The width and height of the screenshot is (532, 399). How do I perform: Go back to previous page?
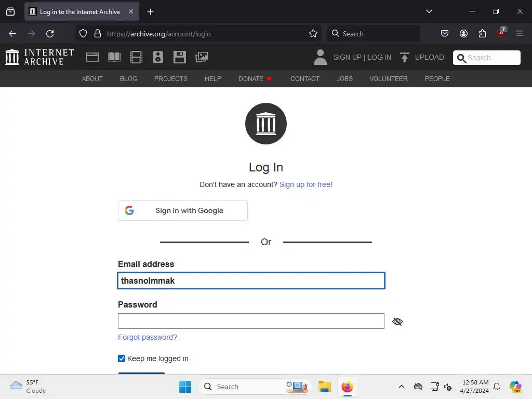click(x=12, y=34)
